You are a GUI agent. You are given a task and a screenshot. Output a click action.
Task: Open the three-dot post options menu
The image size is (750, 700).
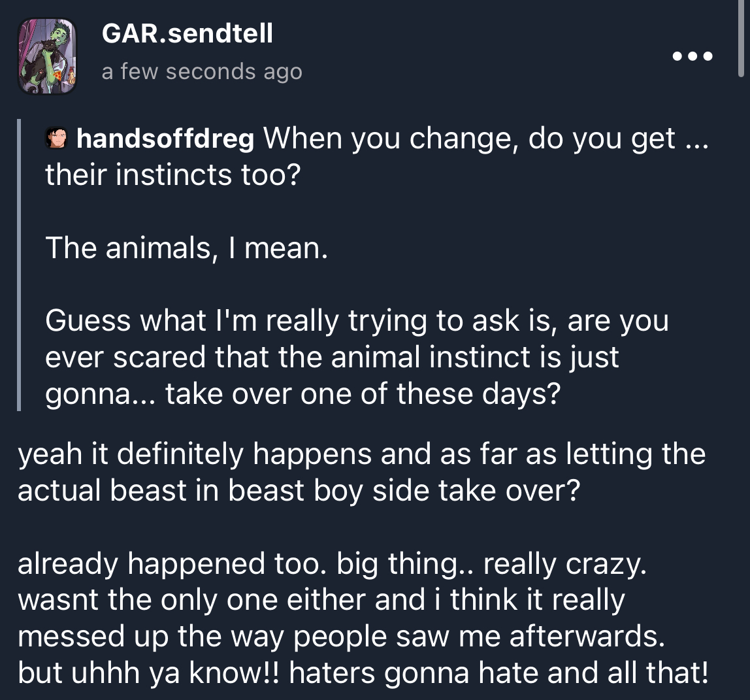694,57
